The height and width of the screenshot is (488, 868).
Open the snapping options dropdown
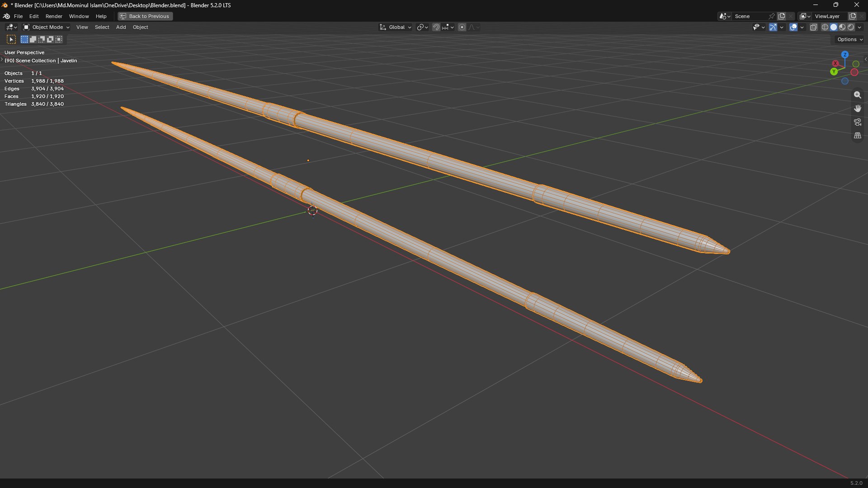click(448, 27)
